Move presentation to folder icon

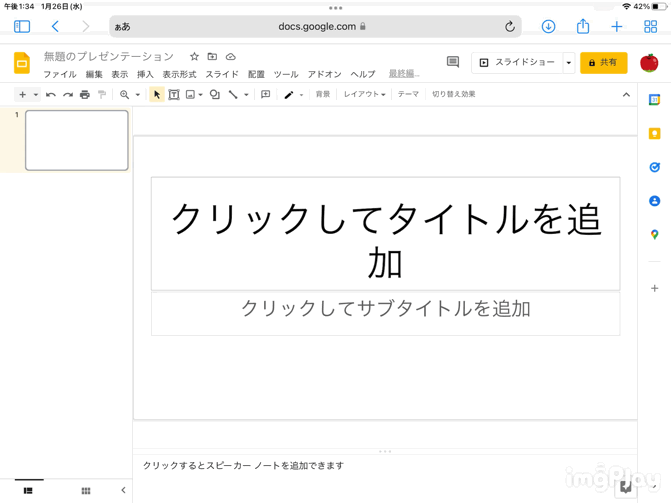pyautogui.click(x=212, y=57)
